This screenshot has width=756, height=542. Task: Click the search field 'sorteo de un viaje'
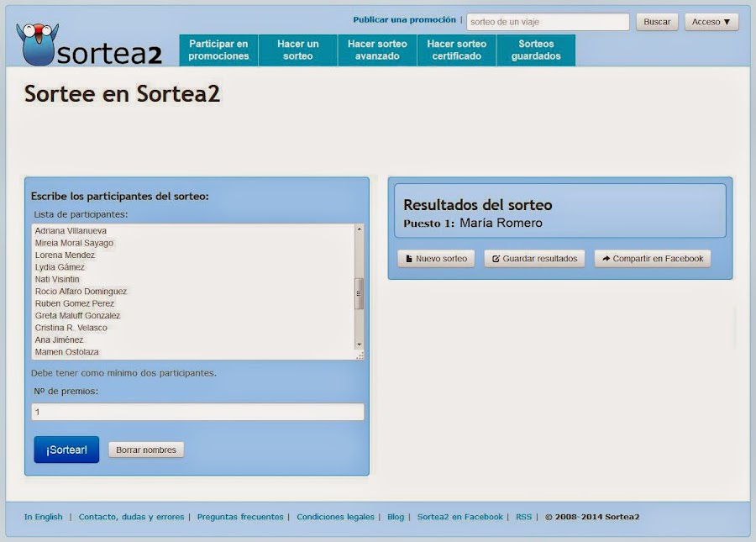(548, 22)
